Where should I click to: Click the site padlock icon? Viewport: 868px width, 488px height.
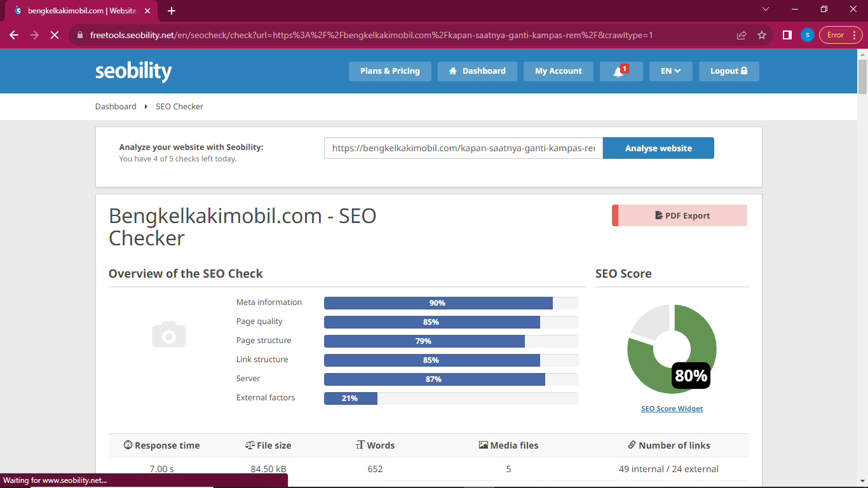coord(80,35)
